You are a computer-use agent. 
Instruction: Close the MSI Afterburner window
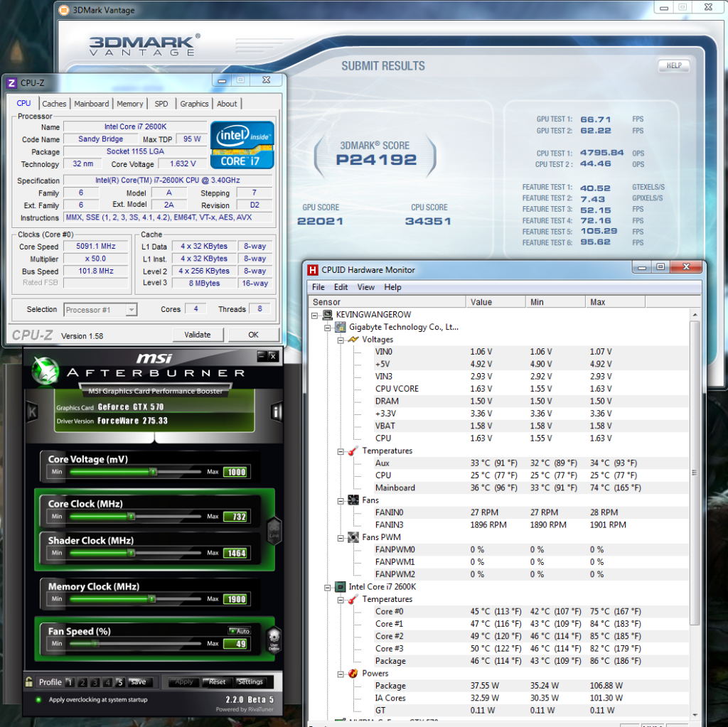(273, 356)
